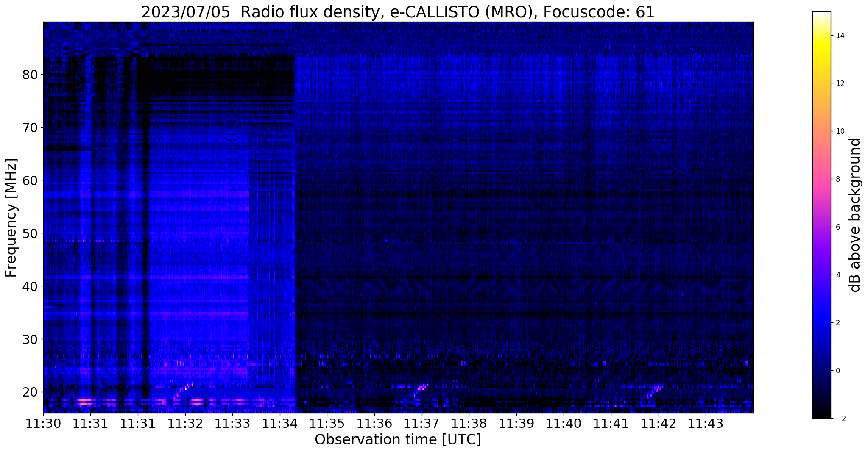This screenshot has width=868, height=452.
Task: Click the 50 tick on frequency axis
Action: coord(30,233)
